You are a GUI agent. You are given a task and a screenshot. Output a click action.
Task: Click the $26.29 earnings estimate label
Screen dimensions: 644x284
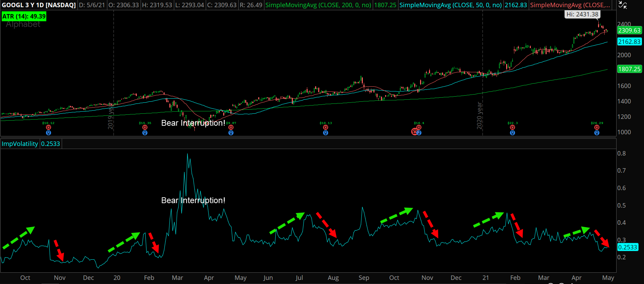point(597,123)
